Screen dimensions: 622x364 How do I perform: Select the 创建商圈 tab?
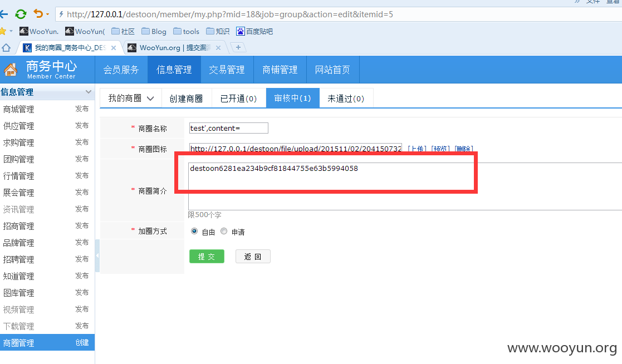tap(186, 99)
